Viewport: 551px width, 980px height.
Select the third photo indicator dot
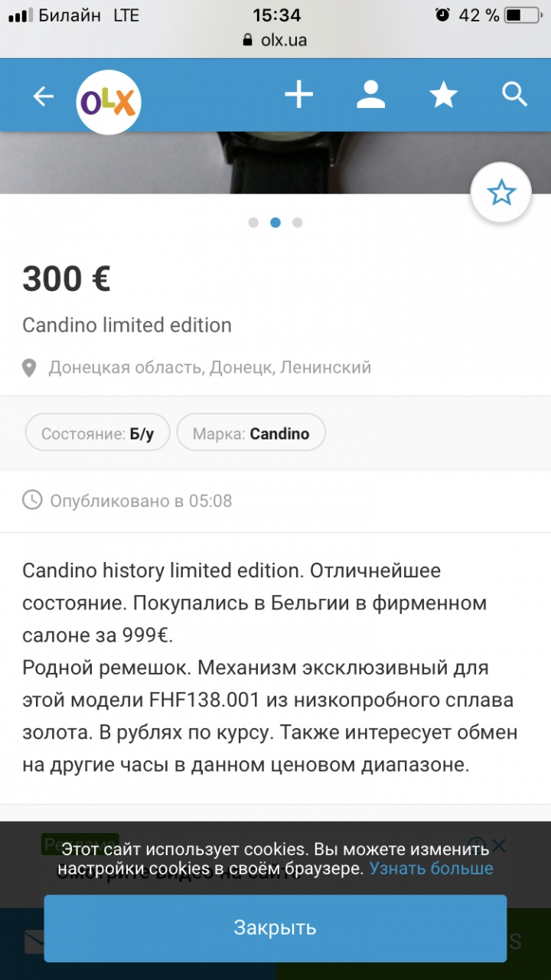click(298, 223)
